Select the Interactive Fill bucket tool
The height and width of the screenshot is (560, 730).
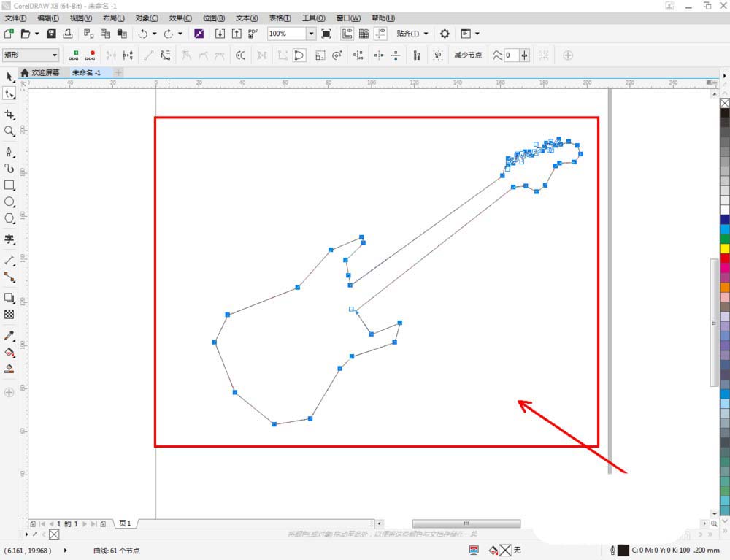click(x=9, y=353)
